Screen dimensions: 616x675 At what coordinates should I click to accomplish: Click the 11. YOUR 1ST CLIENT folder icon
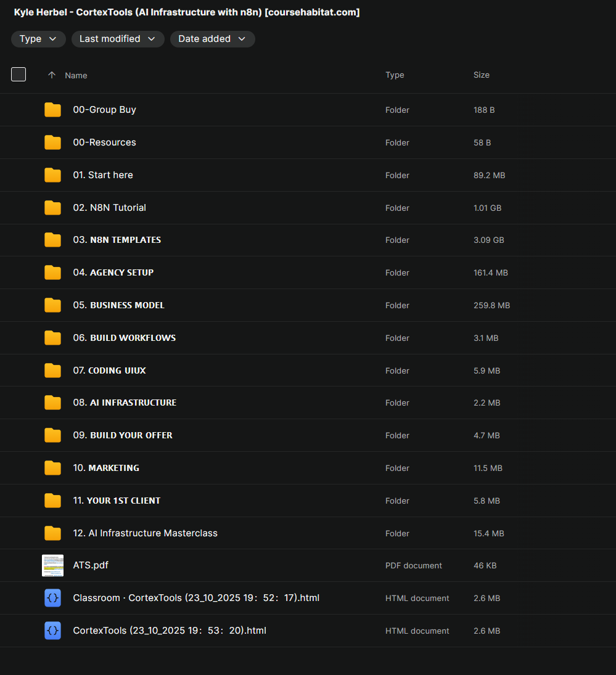pos(52,501)
